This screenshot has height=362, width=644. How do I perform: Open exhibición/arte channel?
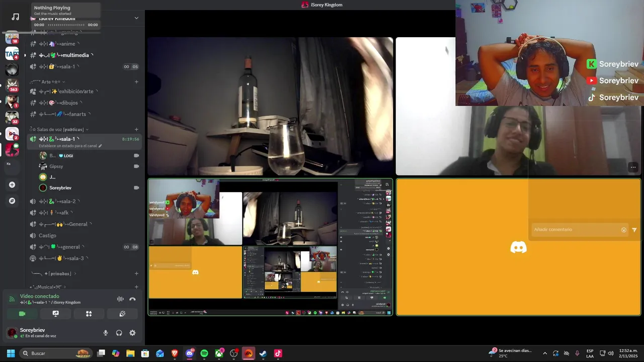(x=85, y=92)
